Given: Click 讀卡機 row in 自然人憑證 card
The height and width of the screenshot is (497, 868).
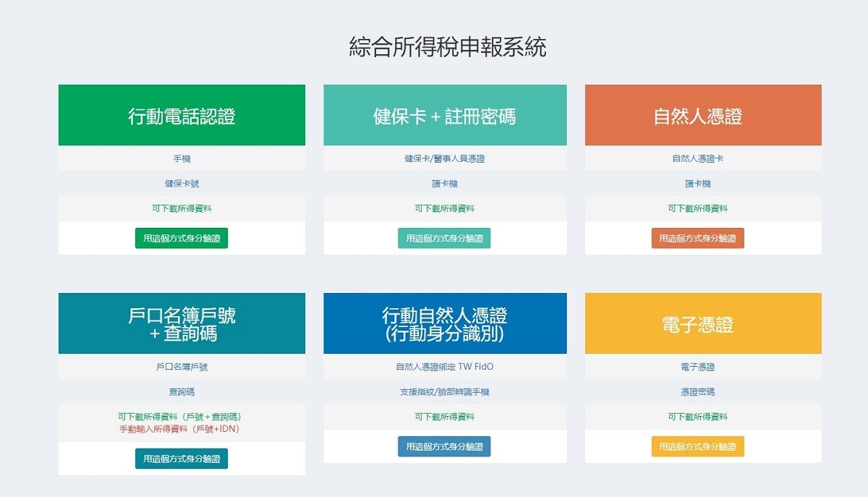Looking at the screenshot, I should point(703,184).
